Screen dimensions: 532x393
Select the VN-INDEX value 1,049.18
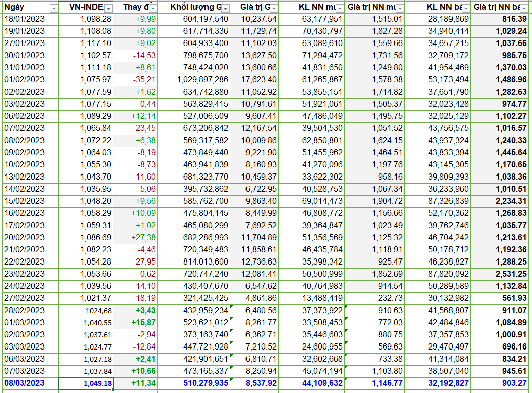[86, 383]
